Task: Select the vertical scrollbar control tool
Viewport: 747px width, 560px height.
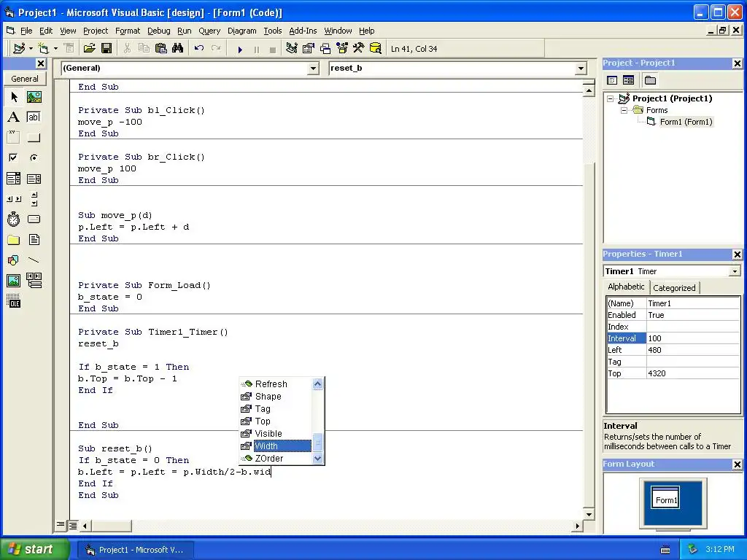Action: coord(34,199)
